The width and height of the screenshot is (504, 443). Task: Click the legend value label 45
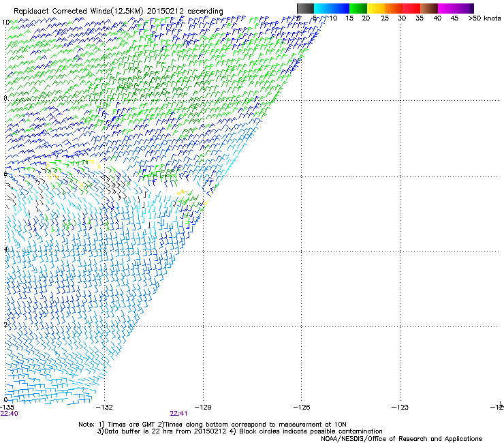click(454, 18)
